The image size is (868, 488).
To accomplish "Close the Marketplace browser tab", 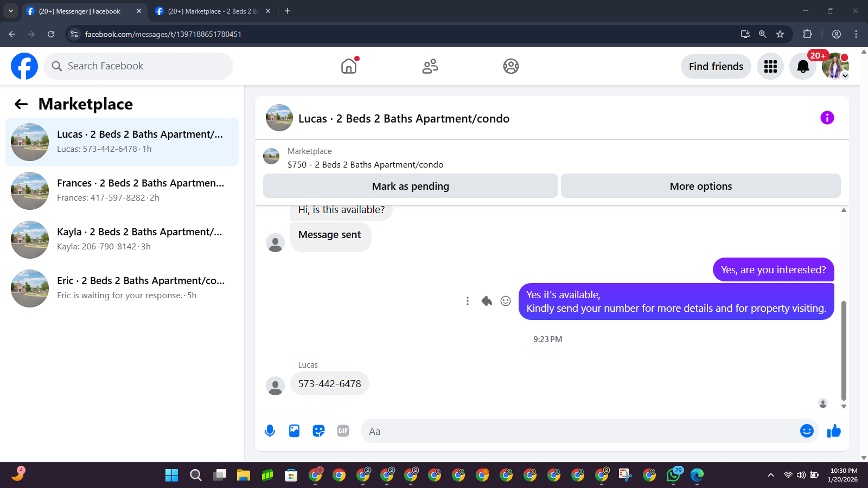I will (268, 11).
